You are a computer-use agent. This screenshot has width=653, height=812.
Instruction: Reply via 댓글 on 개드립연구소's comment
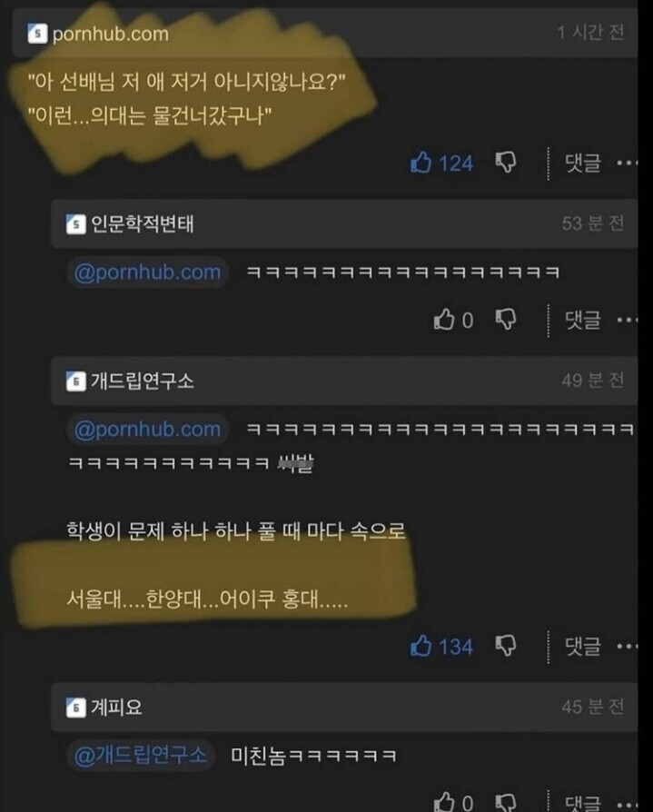pyautogui.click(x=583, y=647)
